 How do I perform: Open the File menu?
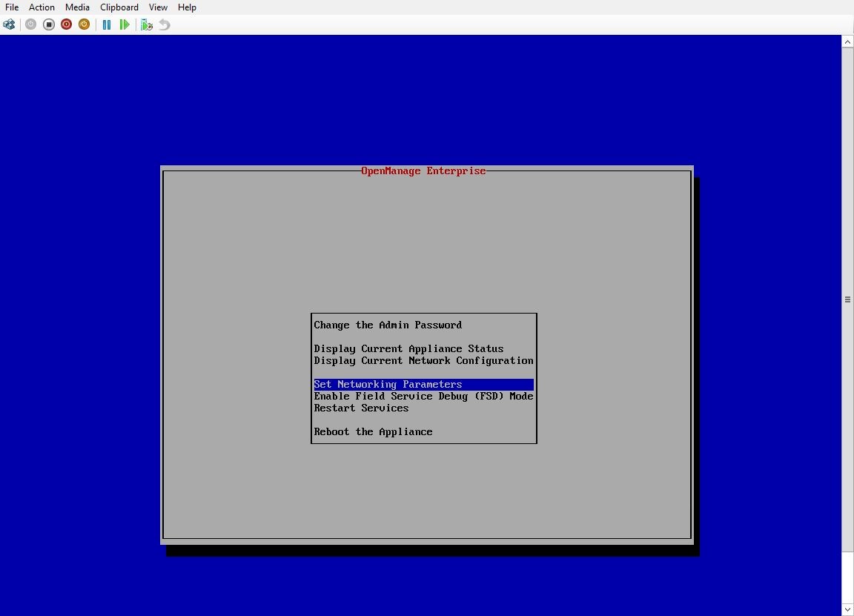click(x=12, y=7)
